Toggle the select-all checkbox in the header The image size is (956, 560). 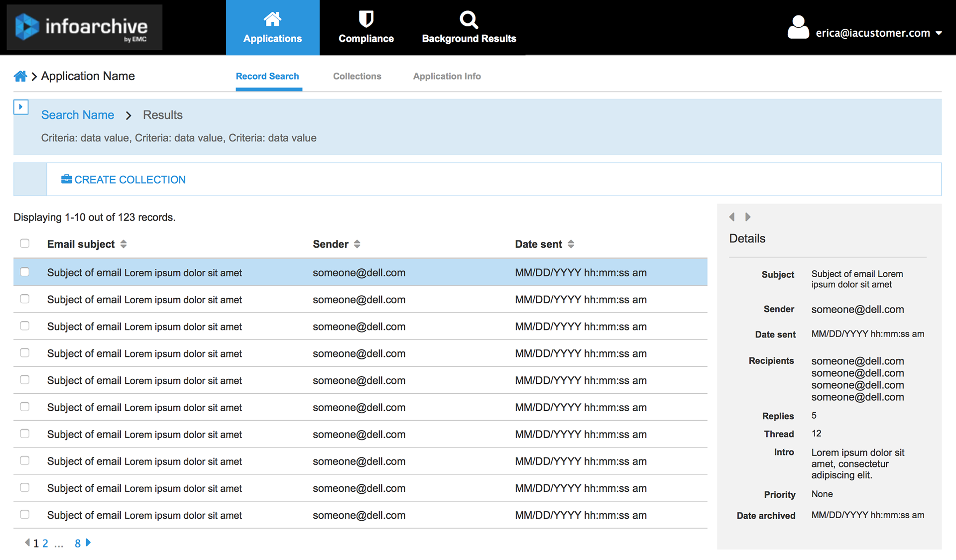25,243
